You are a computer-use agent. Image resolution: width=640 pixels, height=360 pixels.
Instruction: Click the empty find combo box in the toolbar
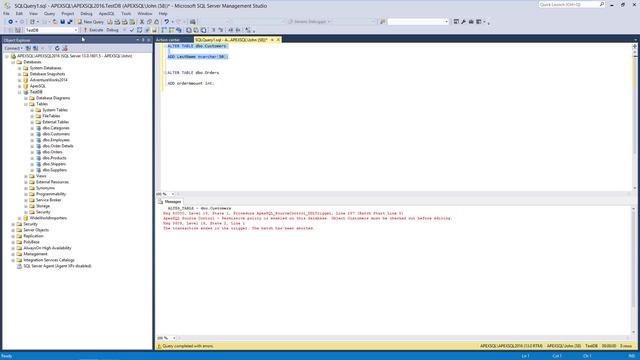coord(418,22)
